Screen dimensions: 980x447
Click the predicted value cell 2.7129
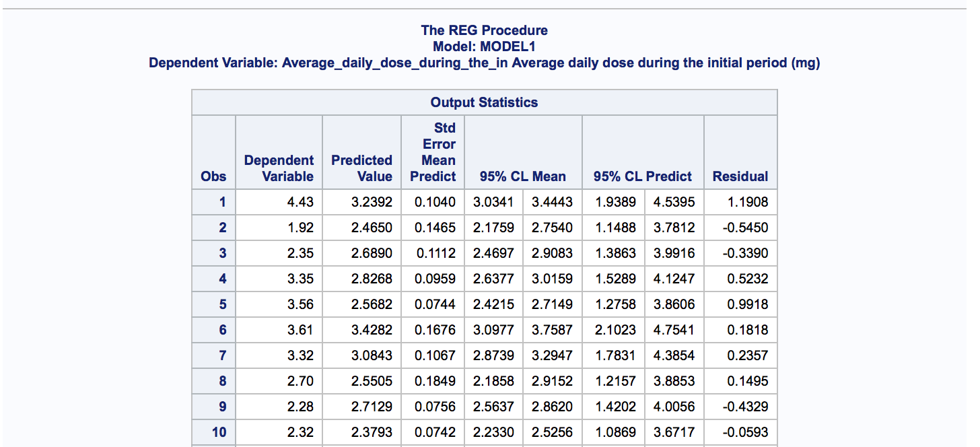[372, 407]
